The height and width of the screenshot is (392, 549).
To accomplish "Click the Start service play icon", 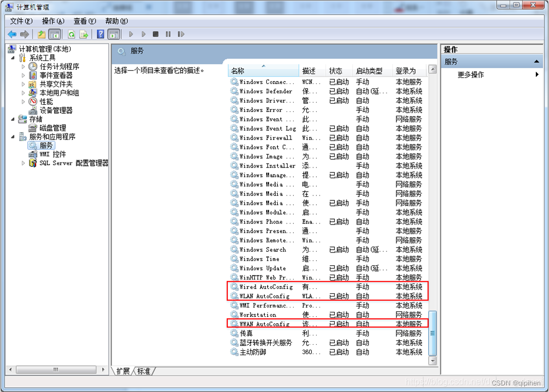I will coord(131,34).
